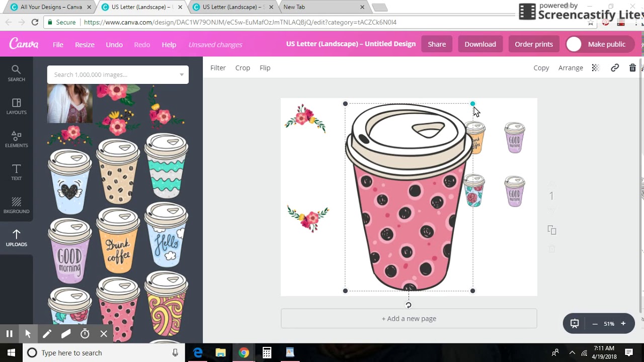Viewport: 644px width, 362px height.
Task: Click the link icon in toolbar
Action: 615,68
